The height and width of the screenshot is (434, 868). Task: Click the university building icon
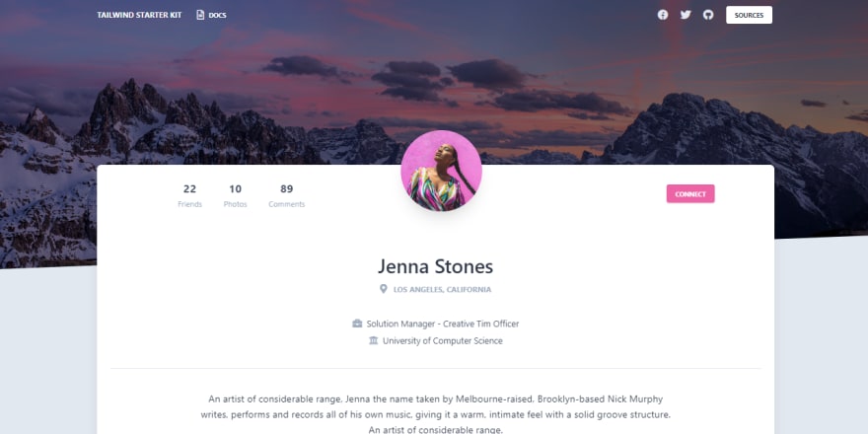click(x=373, y=340)
